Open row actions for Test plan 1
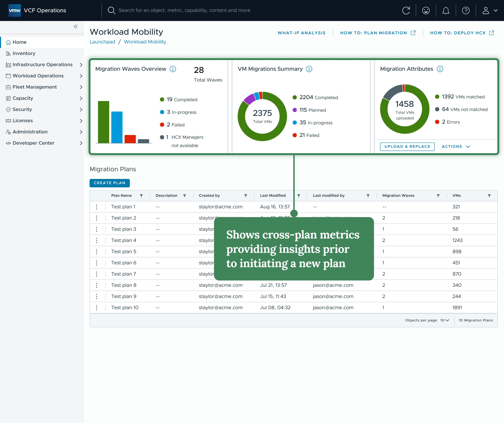504x423 pixels. 97,207
